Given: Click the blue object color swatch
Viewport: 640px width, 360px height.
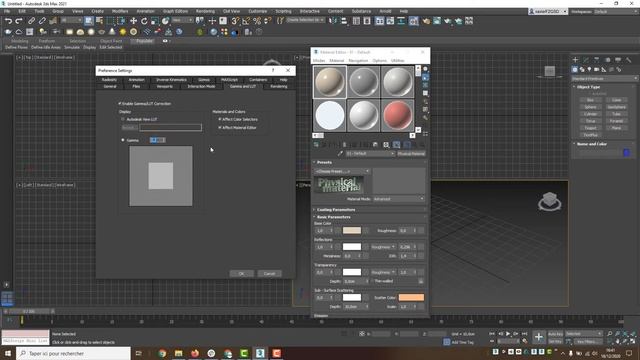Looking at the screenshot, I should tap(626, 153).
